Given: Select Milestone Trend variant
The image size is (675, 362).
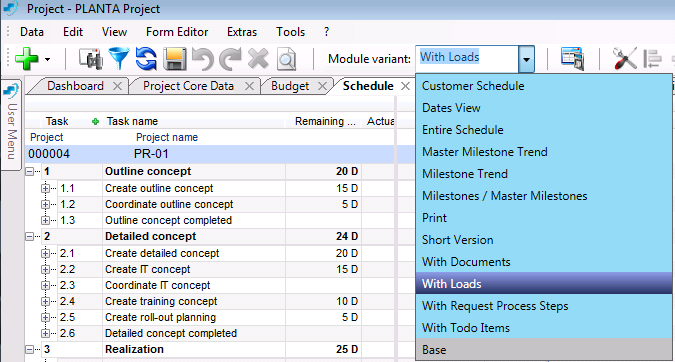Looking at the screenshot, I should (544, 173).
